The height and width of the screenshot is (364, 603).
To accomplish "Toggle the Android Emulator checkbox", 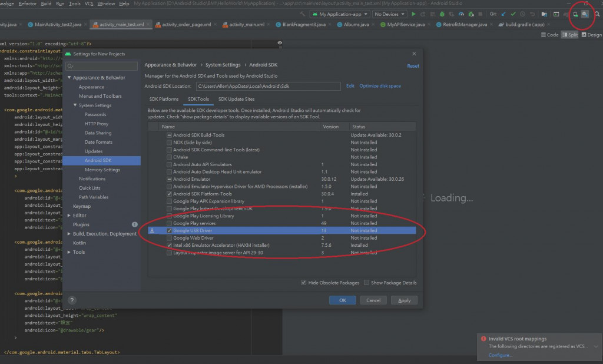I will click(x=169, y=179).
